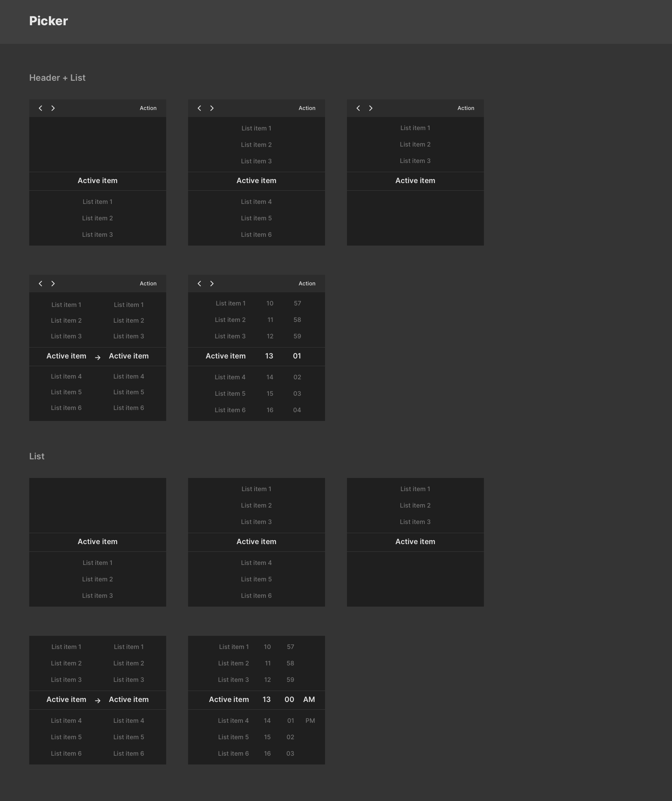672x801 pixels.
Task: Click forward chevron in header picker with time columns
Action: (212, 284)
